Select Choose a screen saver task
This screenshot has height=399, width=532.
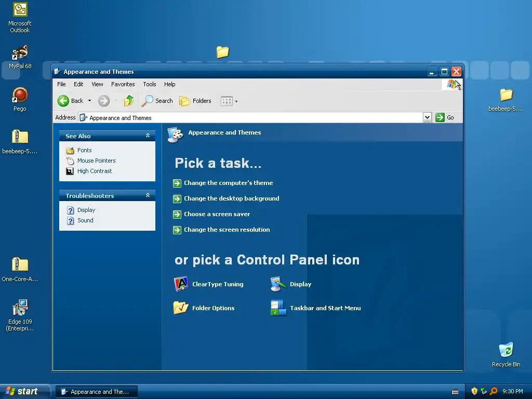[217, 214]
